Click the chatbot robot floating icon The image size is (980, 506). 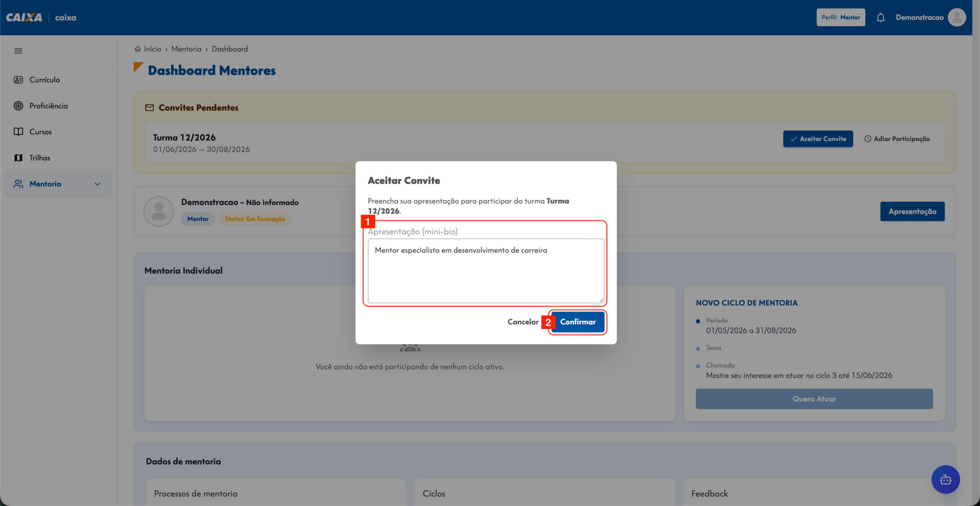pos(946,479)
